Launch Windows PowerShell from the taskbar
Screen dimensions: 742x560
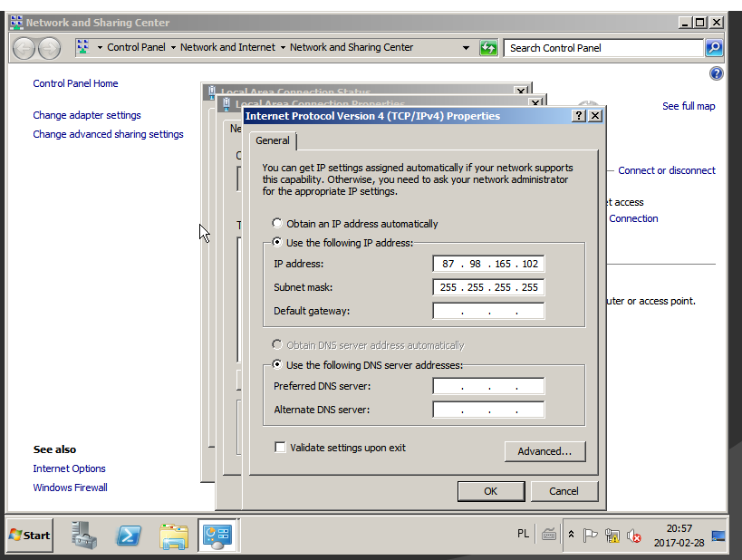click(129, 535)
